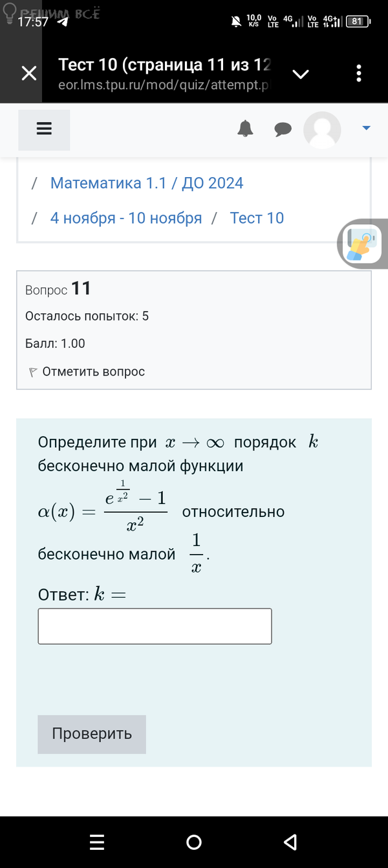388x868 pixels.
Task: Open the hamburger navigation menu
Action: pos(44,129)
